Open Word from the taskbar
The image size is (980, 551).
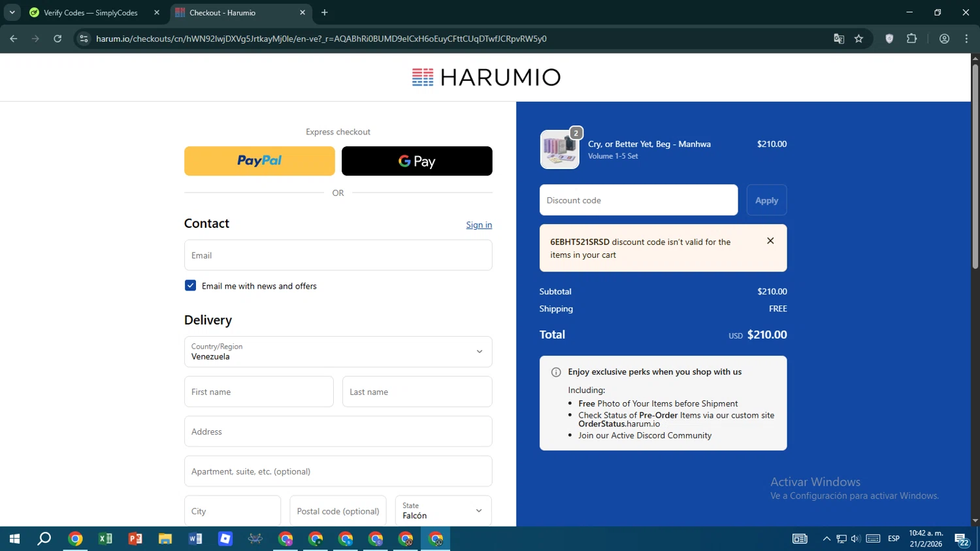195,539
